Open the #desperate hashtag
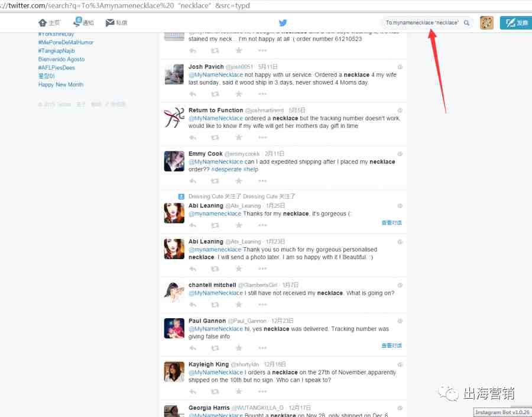This screenshot has height=417, width=532. coord(226,169)
